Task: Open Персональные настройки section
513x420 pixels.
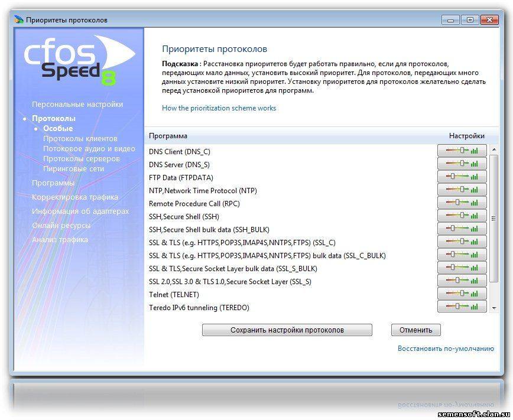Action: click(x=77, y=105)
